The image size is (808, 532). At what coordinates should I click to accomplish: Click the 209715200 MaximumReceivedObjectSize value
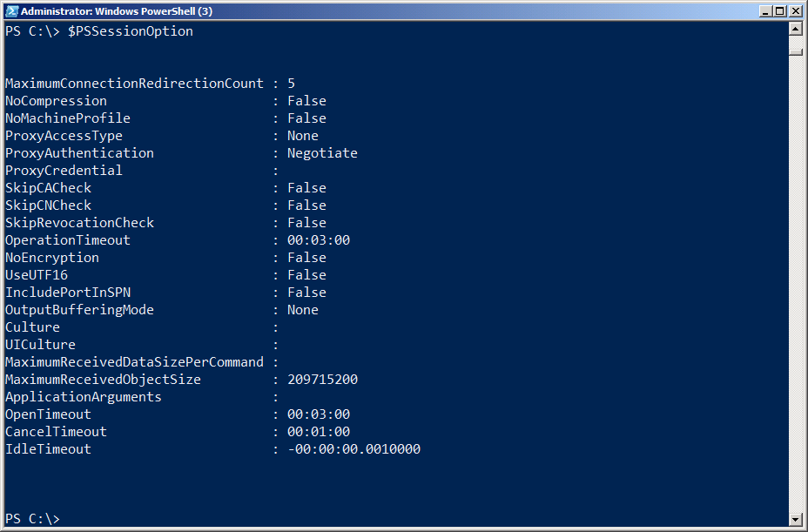pos(322,380)
